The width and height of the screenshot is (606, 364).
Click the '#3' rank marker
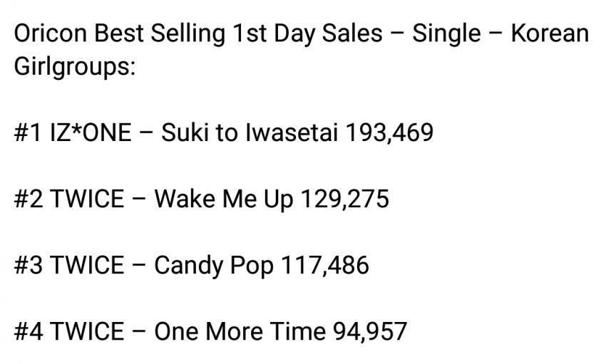coord(29,265)
